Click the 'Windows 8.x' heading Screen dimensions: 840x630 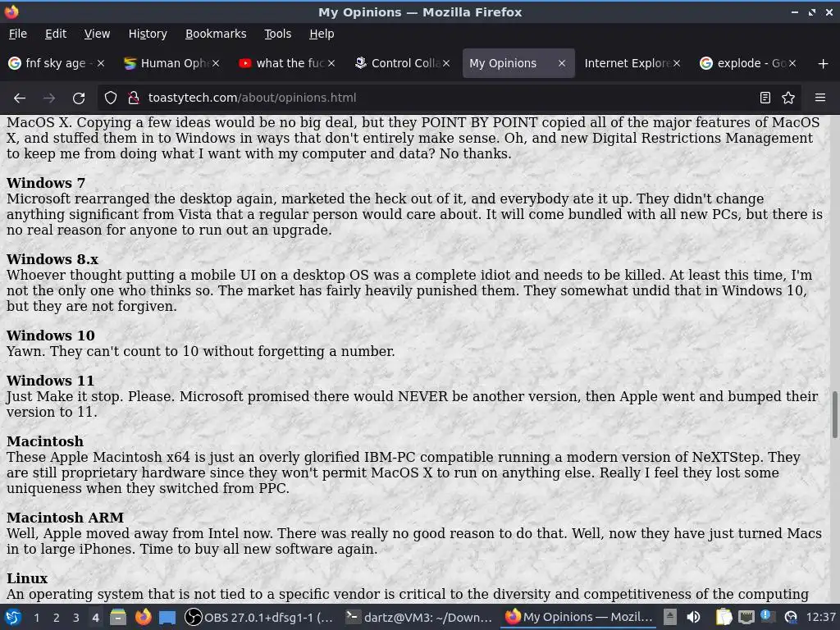pyautogui.click(x=52, y=258)
